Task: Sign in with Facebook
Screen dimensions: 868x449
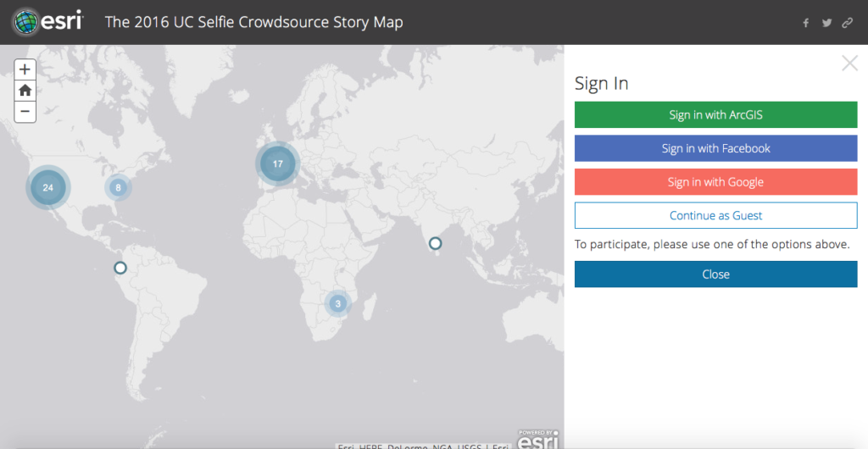Action: 715,148
